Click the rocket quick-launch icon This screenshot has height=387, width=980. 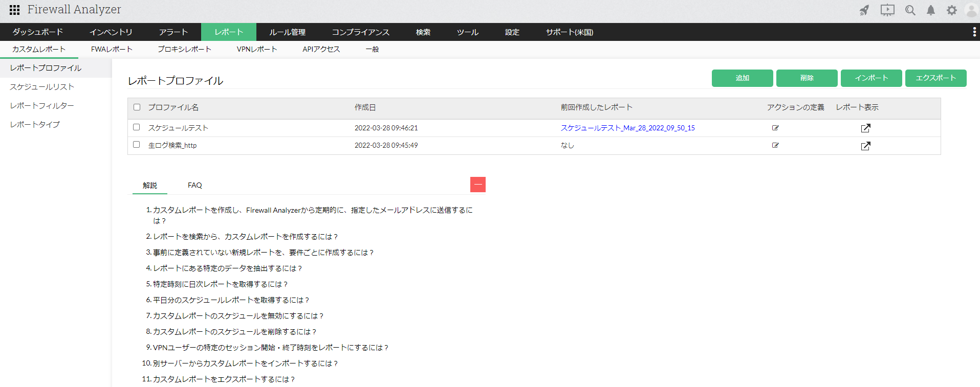(864, 10)
